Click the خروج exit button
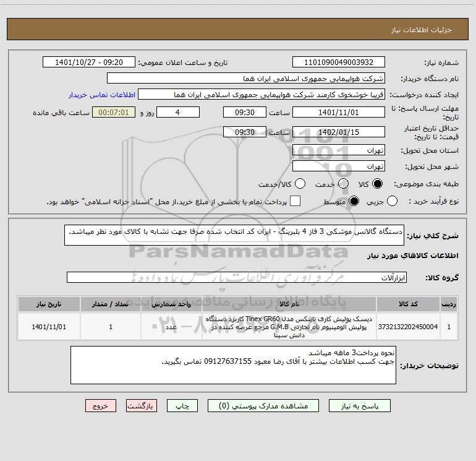Image resolution: width=476 pixels, height=461 pixels. (101, 406)
